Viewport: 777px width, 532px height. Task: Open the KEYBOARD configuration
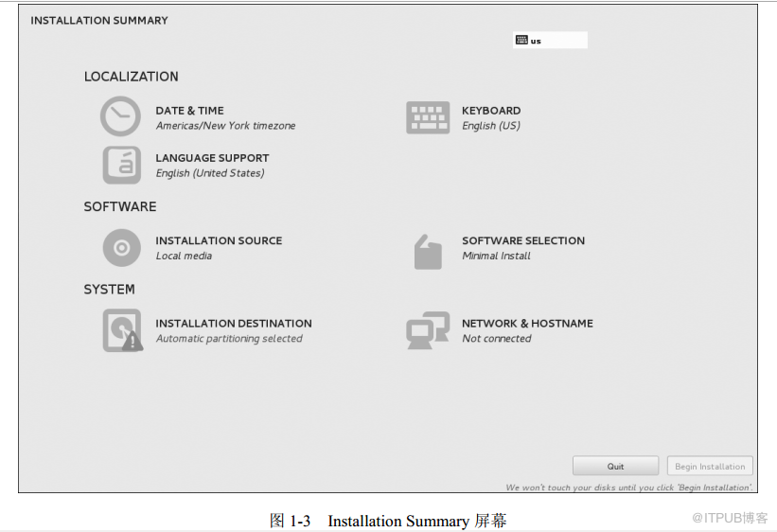491,111
